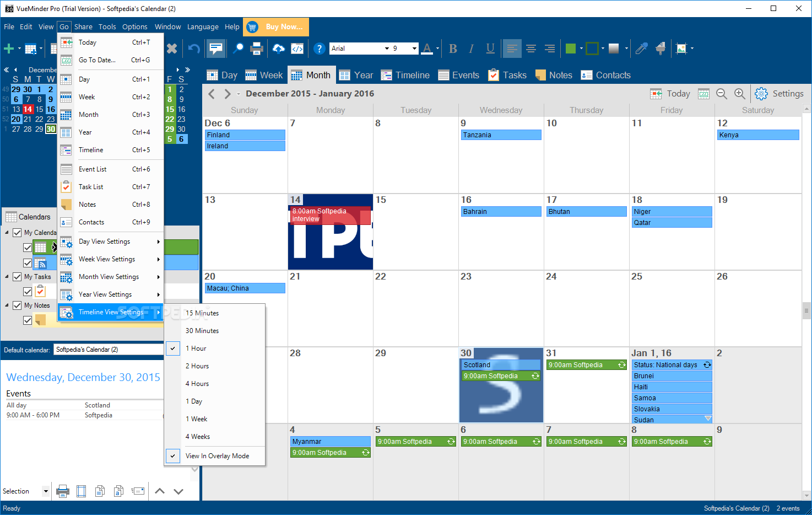
Task: Zoom out the calendar view
Action: pyautogui.click(x=722, y=94)
